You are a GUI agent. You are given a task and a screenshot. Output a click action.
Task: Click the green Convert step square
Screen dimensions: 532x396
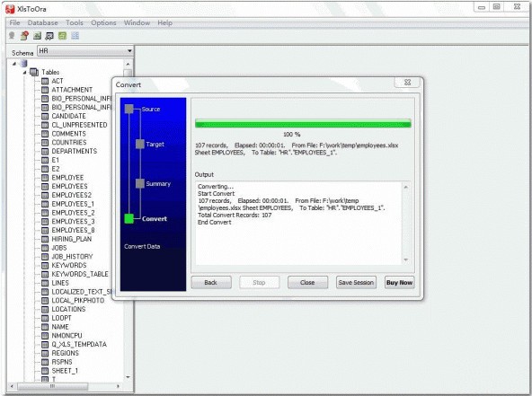tap(129, 219)
